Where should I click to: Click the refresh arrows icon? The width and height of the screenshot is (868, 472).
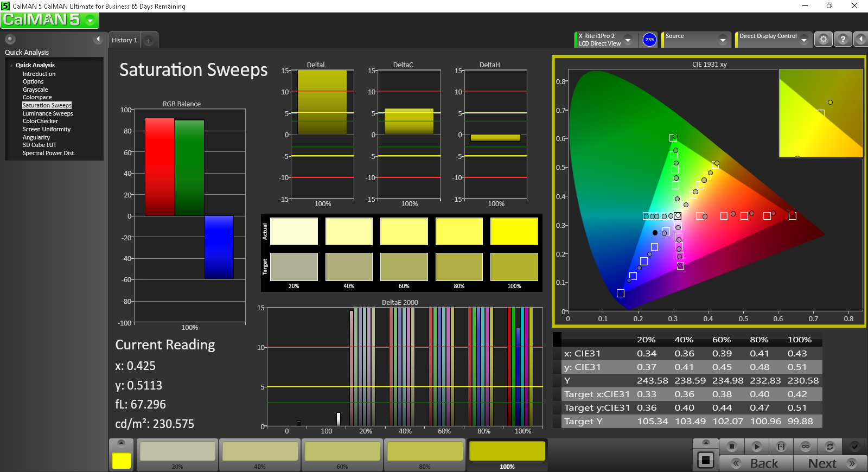829,447
